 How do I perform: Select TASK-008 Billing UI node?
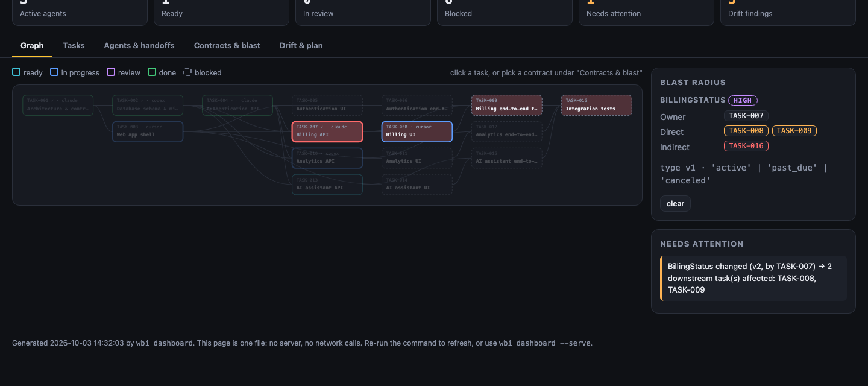417,131
